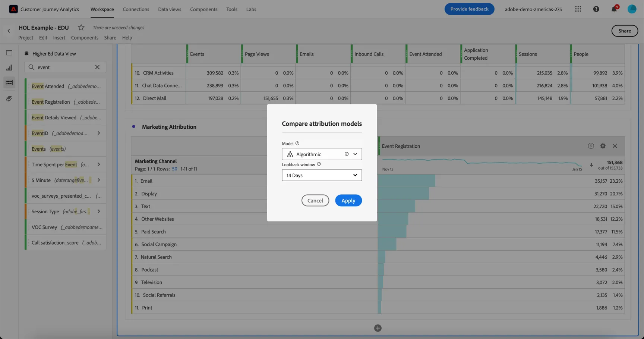Expand the 5 Minute dimension chevron
This screenshot has width=644, height=339.
coord(99,180)
